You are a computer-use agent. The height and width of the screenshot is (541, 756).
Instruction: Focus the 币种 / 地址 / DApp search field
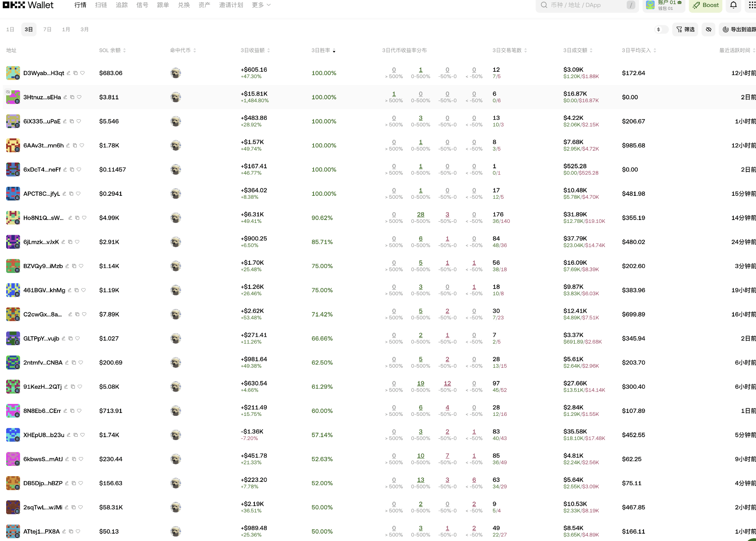click(587, 5)
